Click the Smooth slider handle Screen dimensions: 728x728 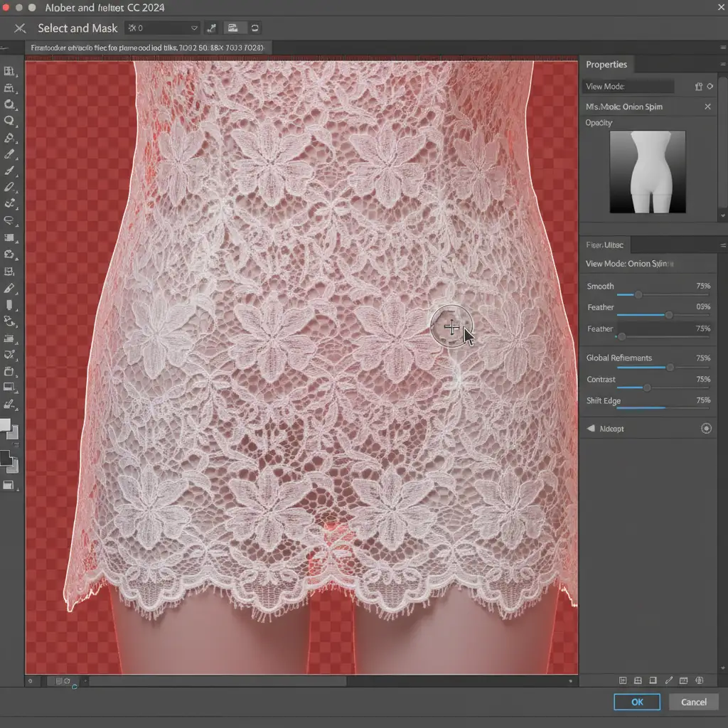638,294
